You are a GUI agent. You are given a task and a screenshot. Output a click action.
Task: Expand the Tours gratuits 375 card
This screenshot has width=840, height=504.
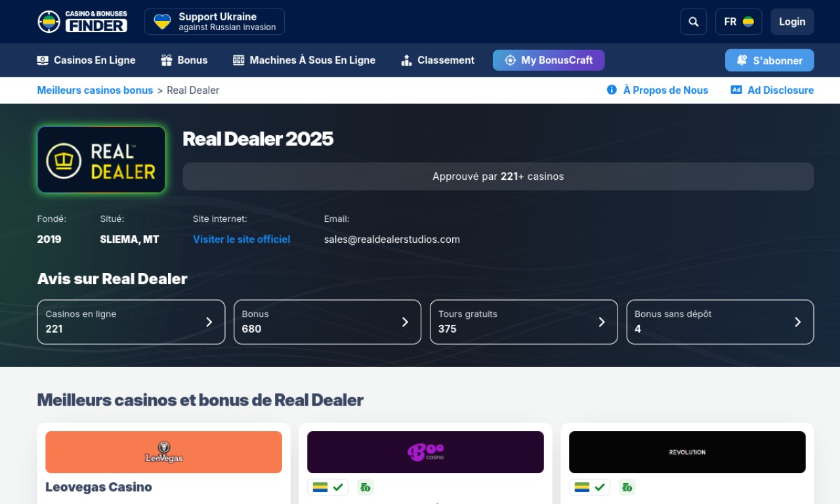pyautogui.click(x=523, y=322)
